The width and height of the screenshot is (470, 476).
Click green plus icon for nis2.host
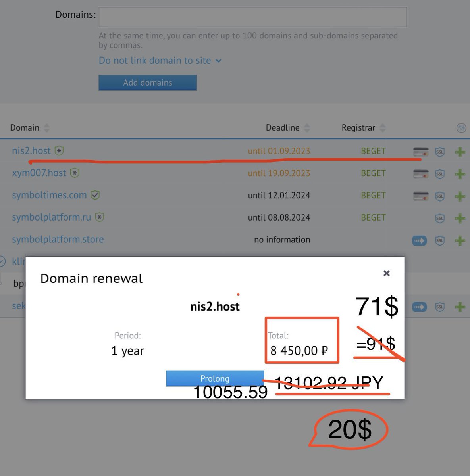point(460,152)
